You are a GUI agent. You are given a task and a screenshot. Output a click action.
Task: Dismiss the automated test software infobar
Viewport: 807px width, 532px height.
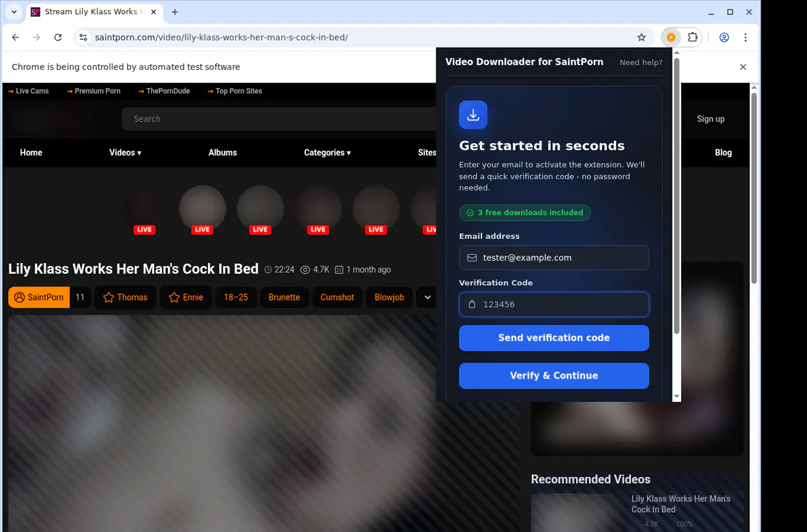pos(743,67)
